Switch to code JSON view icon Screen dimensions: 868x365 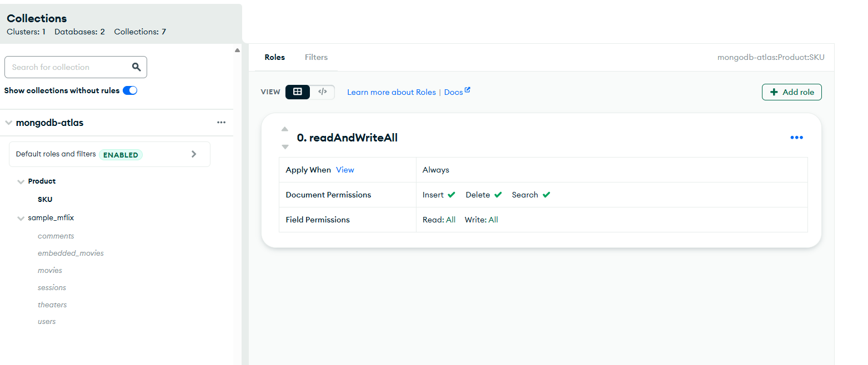pos(322,92)
